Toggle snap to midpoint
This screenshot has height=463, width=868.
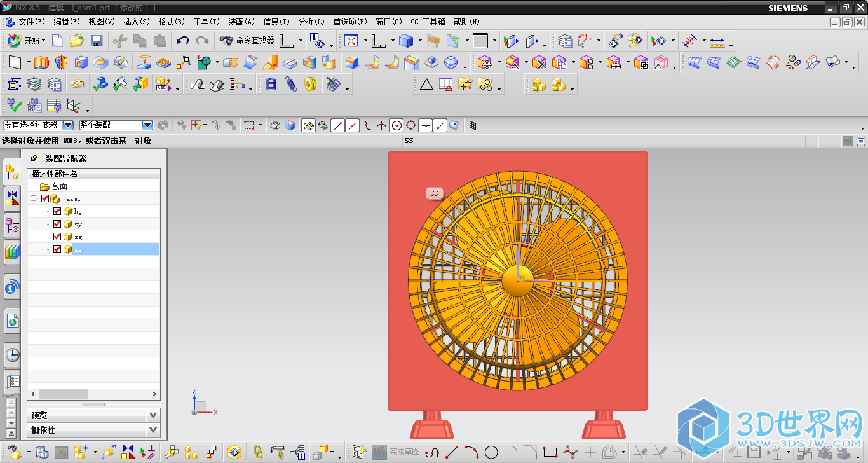coord(353,125)
